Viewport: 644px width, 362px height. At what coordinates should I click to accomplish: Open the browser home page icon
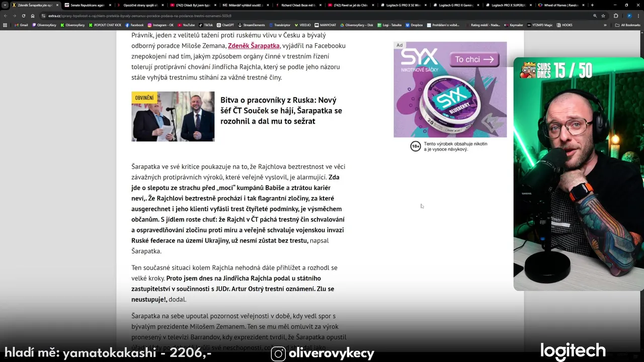pos(33,16)
